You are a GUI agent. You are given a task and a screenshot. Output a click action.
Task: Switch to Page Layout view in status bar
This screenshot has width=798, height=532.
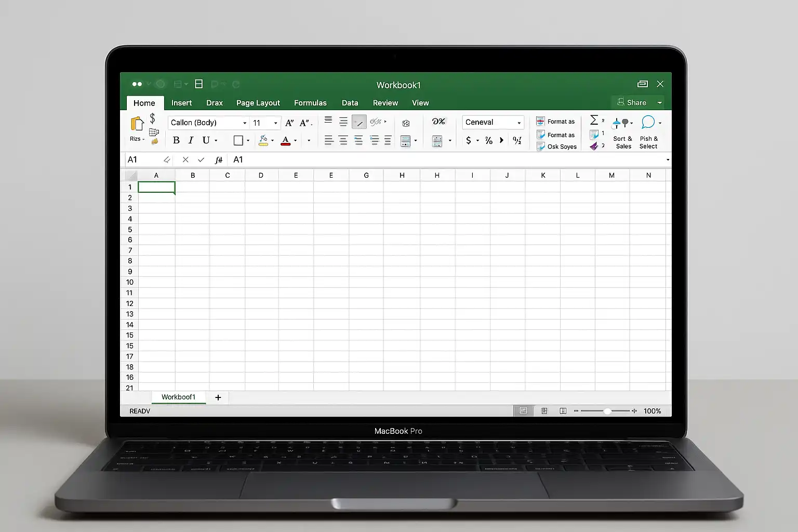[544, 411]
